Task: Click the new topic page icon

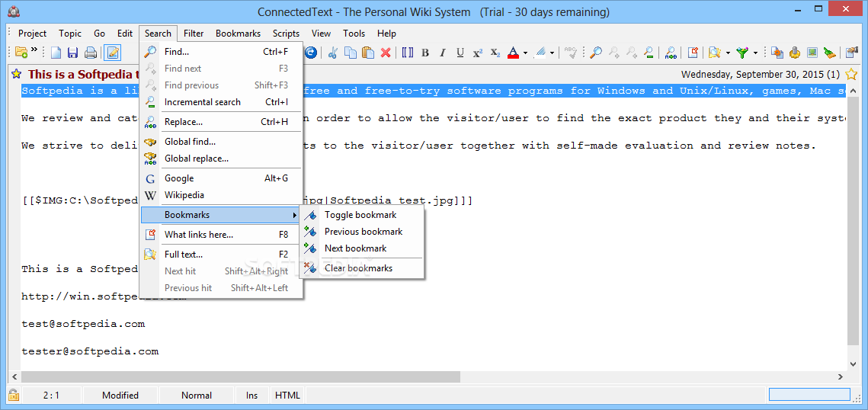Action: [56, 53]
